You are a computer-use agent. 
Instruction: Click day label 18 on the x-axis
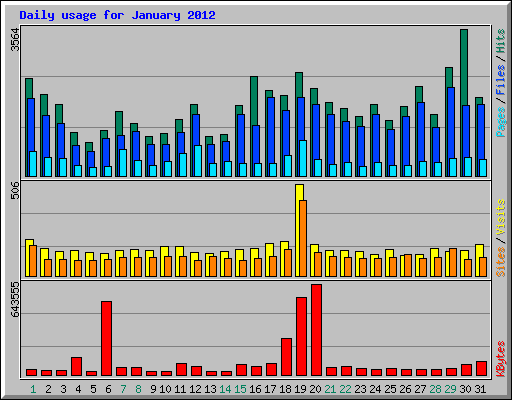pyautogui.click(x=285, y=389)
